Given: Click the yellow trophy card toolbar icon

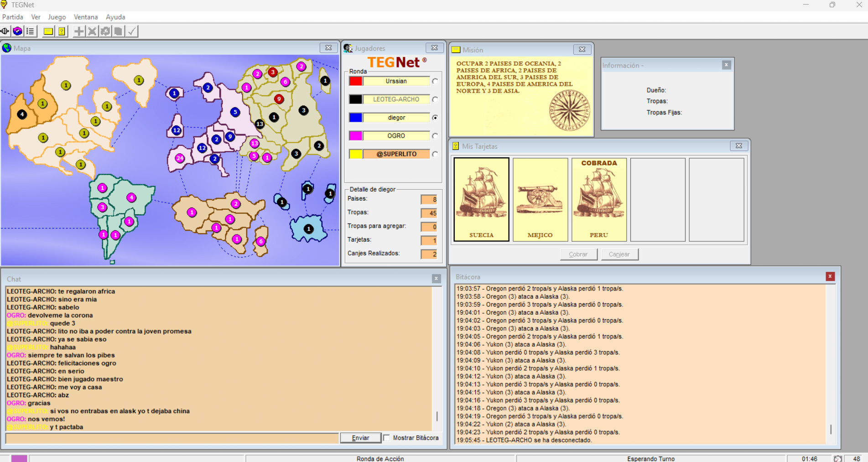Looking at the screenshot, I should click(62, 31).
